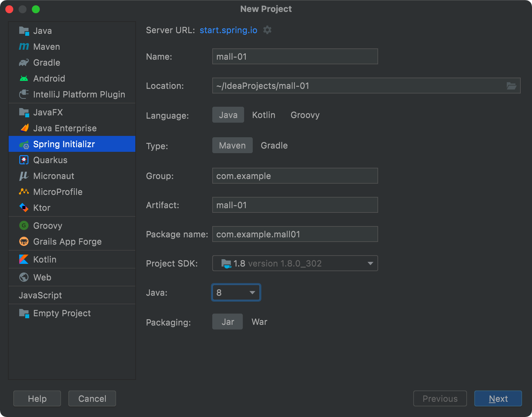
Task: Choose Maven project type
Action: (233, 145)
